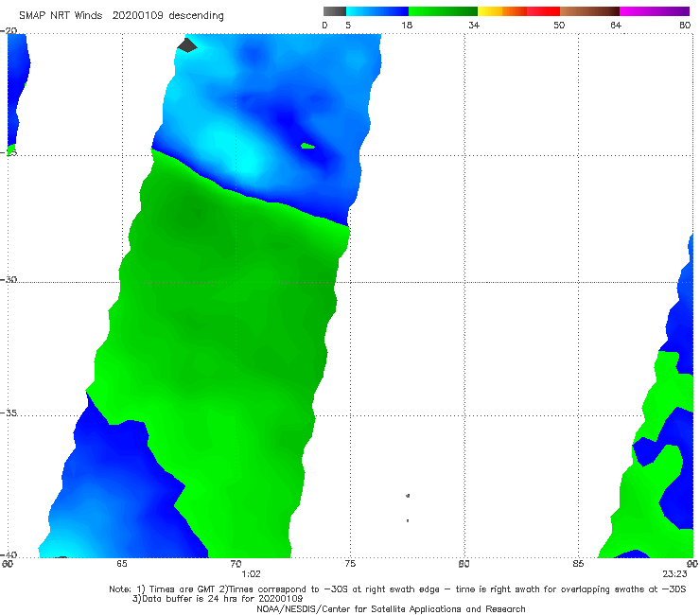The image size is (700, 615).
Task: Pick the yellow segment of the color bar
Action: tap(490, 11)
